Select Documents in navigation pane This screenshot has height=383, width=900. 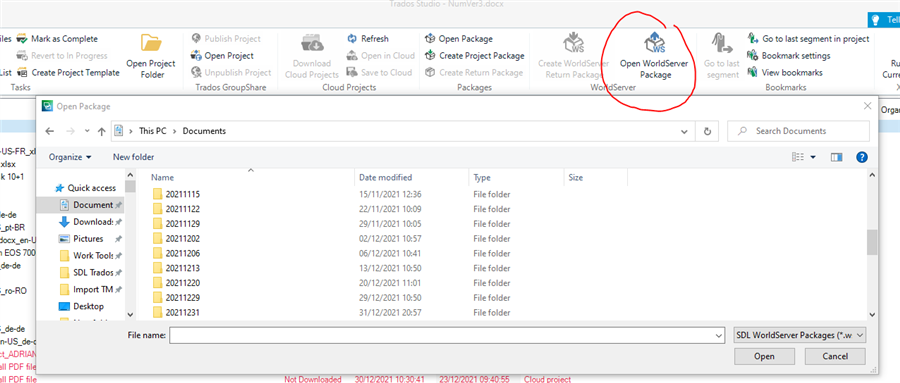(x=85, y=205)
